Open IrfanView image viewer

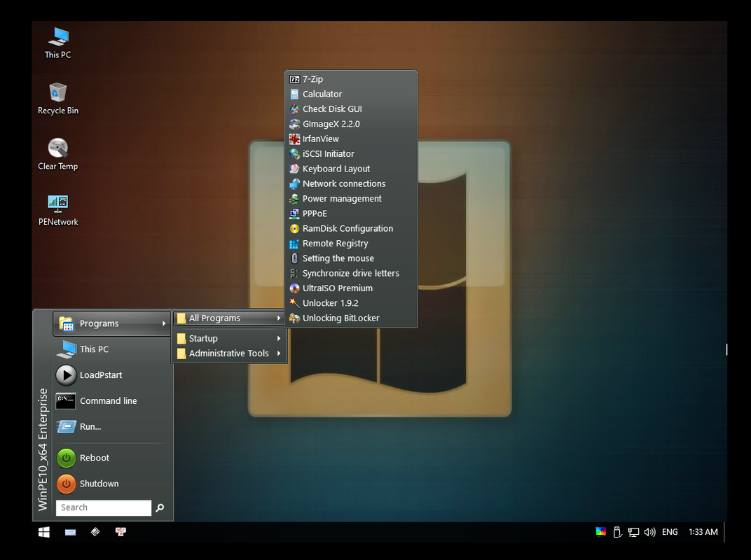350,139
